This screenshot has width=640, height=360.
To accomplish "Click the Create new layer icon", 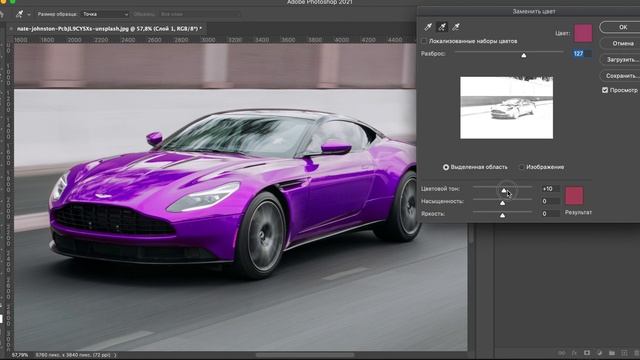I will pos(624,353).
